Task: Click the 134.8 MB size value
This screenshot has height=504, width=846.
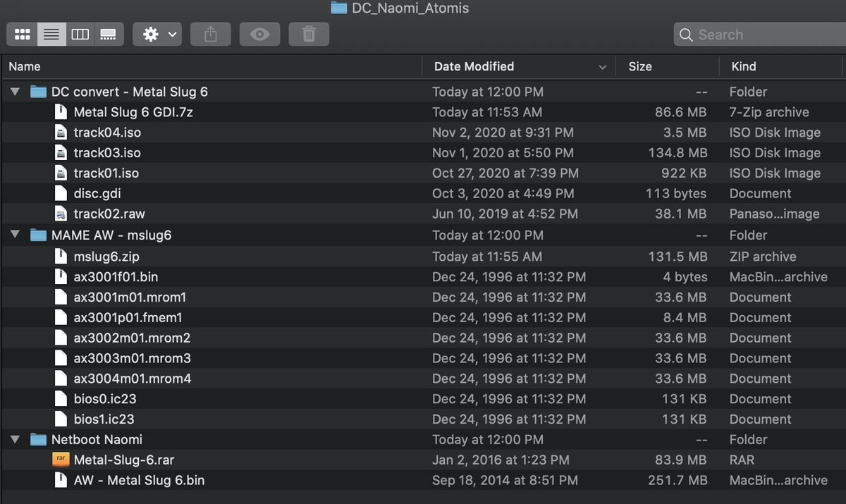Action: pyautogui.click(x=678, y=153)
